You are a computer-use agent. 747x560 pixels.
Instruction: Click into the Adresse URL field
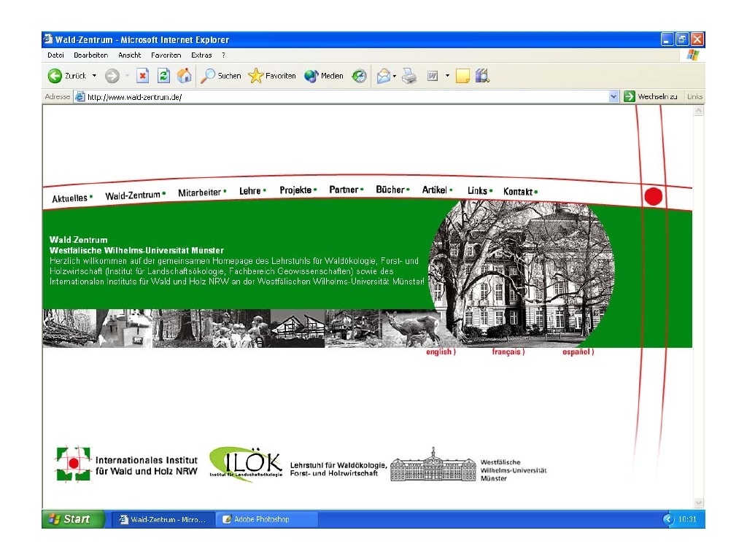pos(343,97)
